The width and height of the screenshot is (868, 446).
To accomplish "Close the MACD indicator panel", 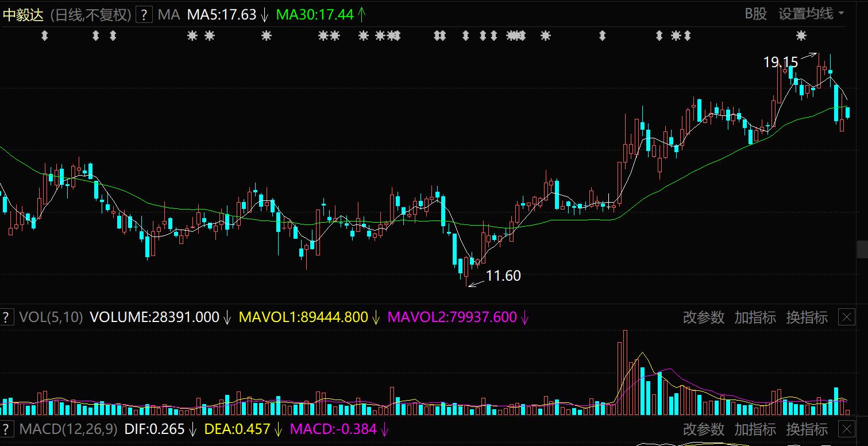I will pyautogui.click(x=847, y=429).
